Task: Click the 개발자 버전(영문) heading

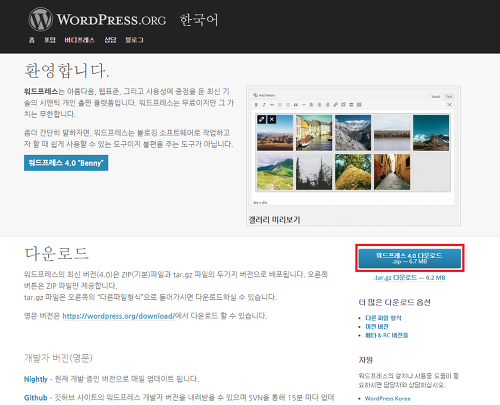Action: tap(58, 358)
